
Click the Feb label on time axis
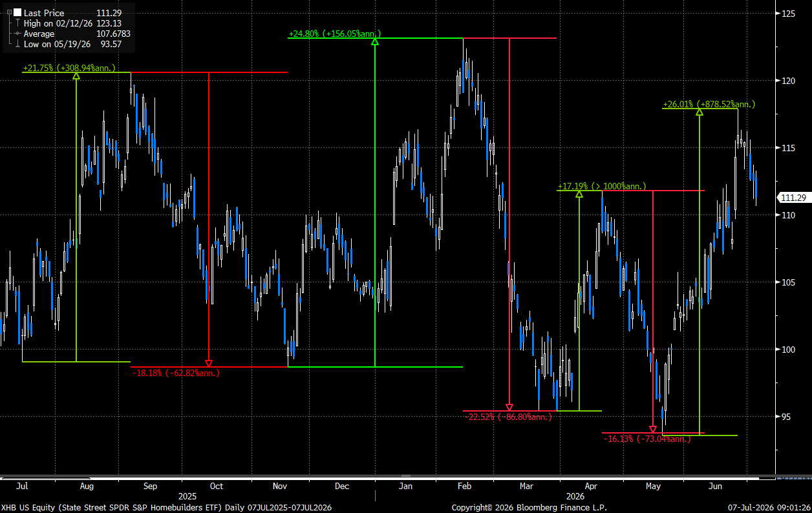pos(464,487)
